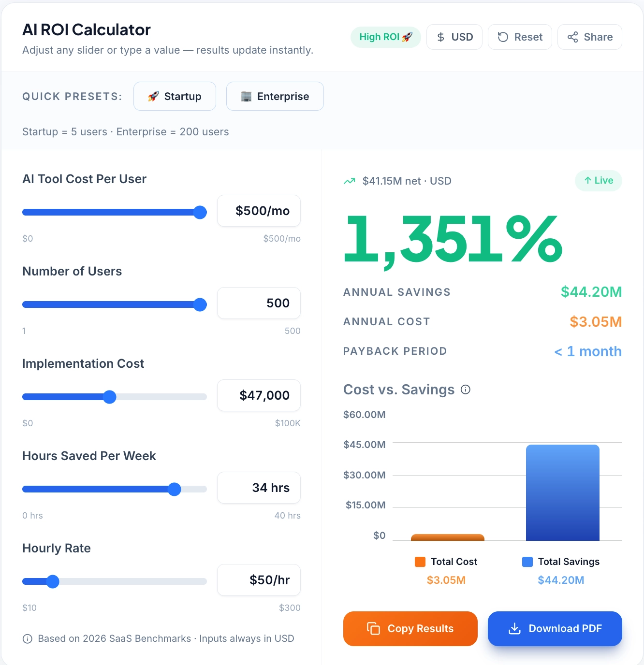644x665 pixels.
Task: Select the Enterprise preset
Action: (x=275, y=96)
